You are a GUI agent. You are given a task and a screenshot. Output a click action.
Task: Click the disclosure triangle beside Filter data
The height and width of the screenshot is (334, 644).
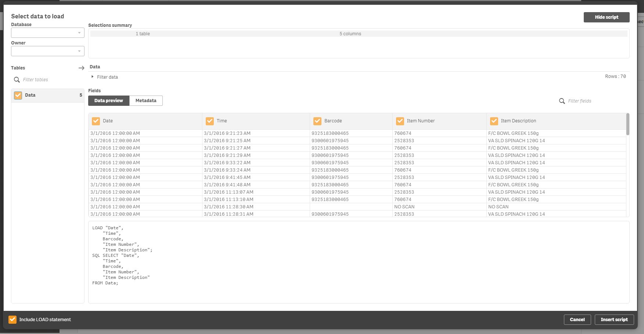tap(92, 77)
